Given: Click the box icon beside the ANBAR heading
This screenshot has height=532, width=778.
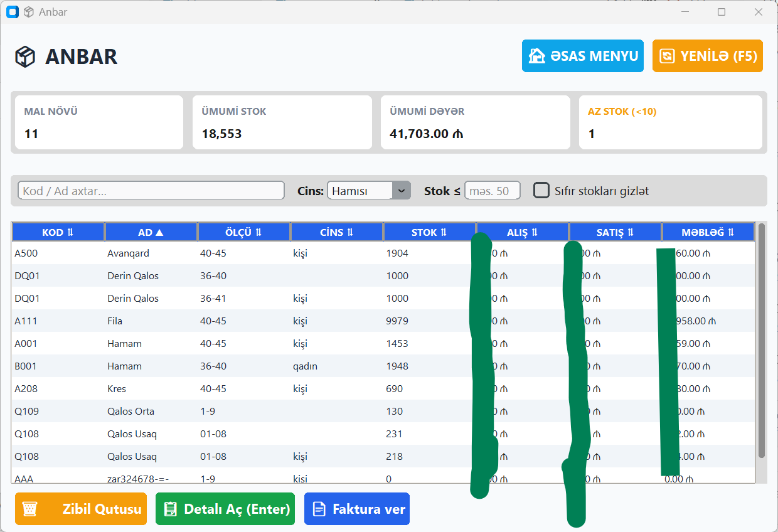Looking at the screenshot, I should point(24,56).
